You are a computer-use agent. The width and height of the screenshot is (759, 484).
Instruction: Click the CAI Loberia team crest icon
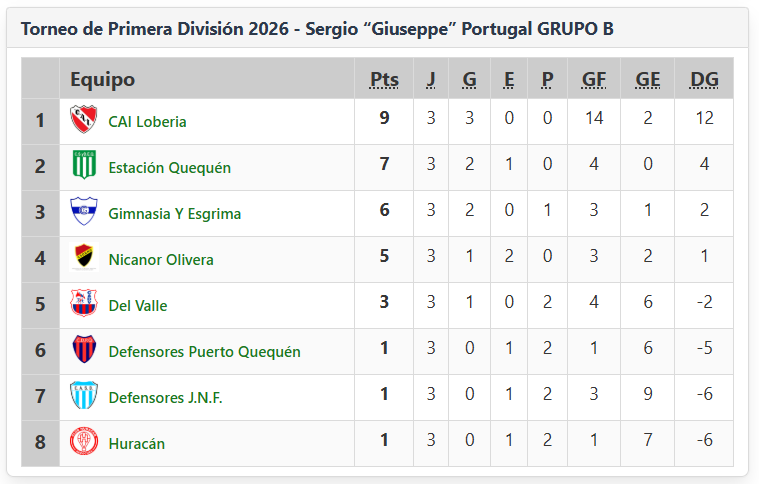pos(84,120)
